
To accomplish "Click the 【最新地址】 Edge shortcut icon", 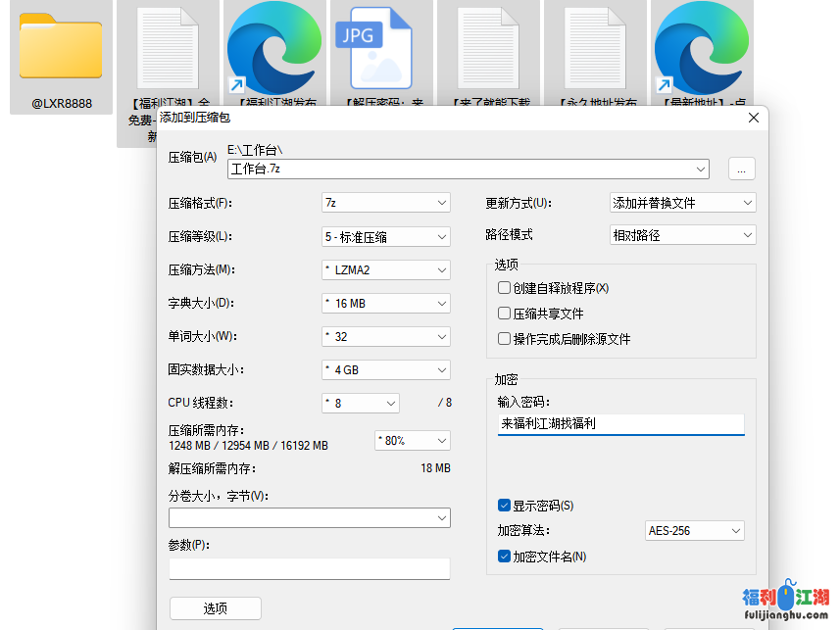I will click(x=700, y=49).
